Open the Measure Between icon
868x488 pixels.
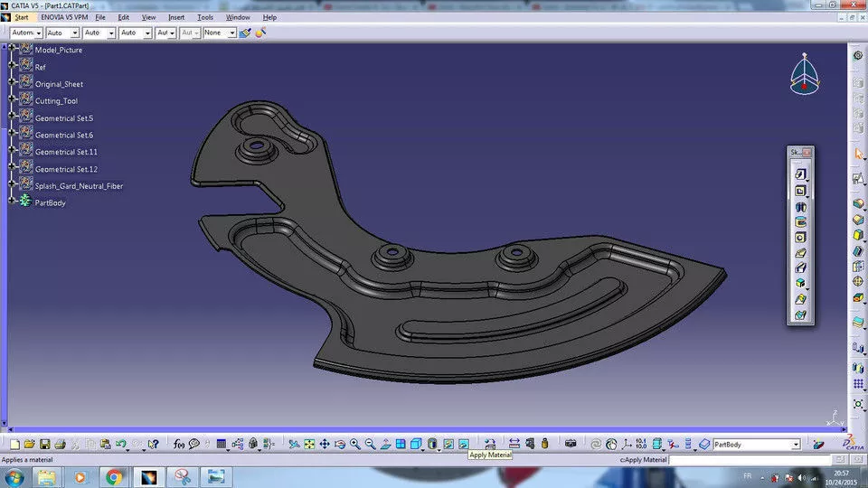click(514, 444)
